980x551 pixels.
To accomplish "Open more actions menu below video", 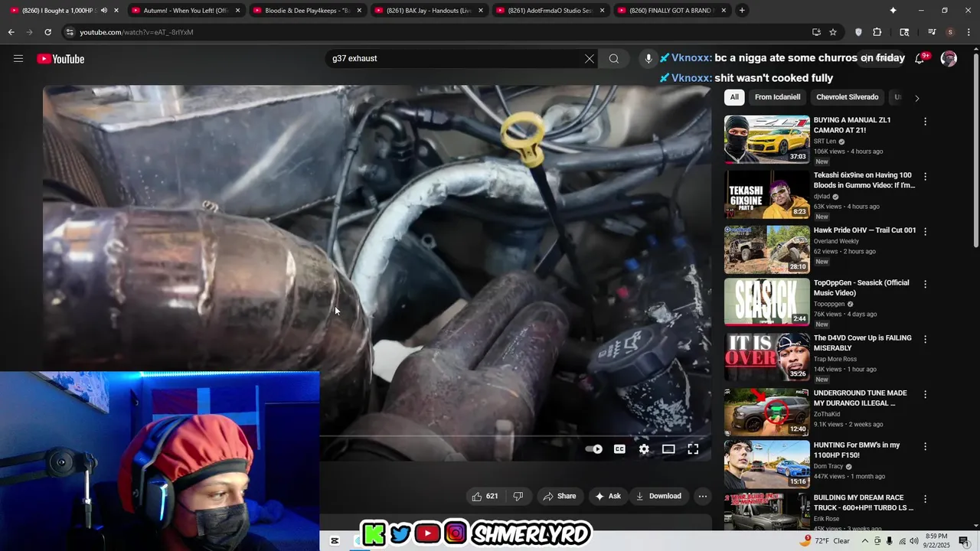I will click(x=702, y=496).
